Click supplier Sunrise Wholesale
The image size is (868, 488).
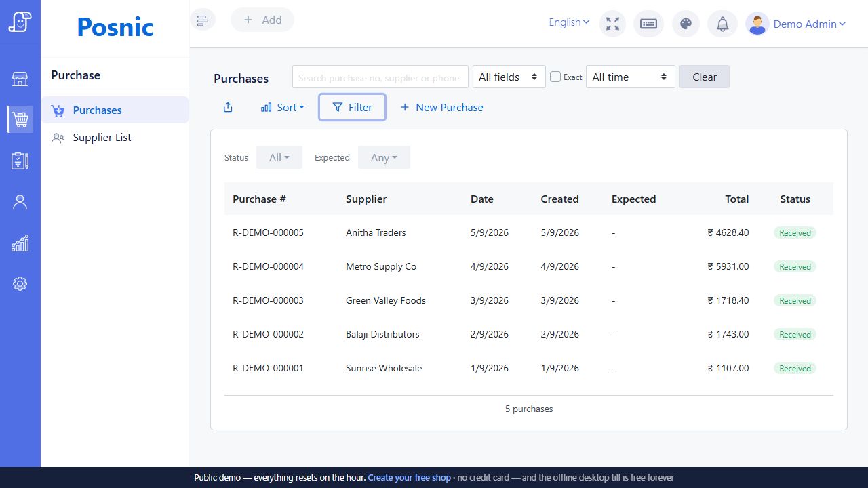point(384,368)
